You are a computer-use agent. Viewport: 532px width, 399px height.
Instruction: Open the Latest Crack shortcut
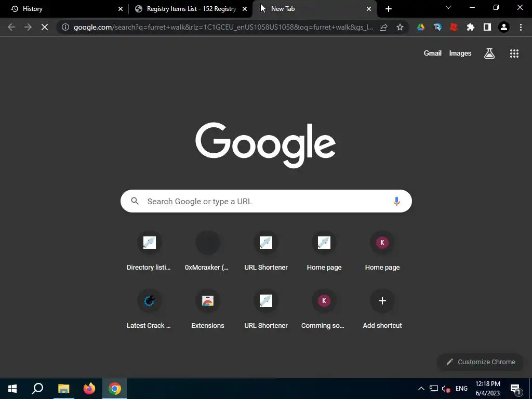pyautogui.click(x=149, y=310)
